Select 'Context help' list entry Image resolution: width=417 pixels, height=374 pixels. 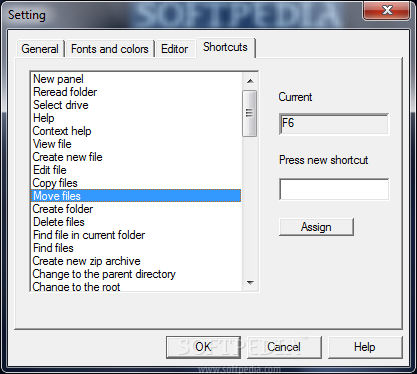click(x=136, y=131)
